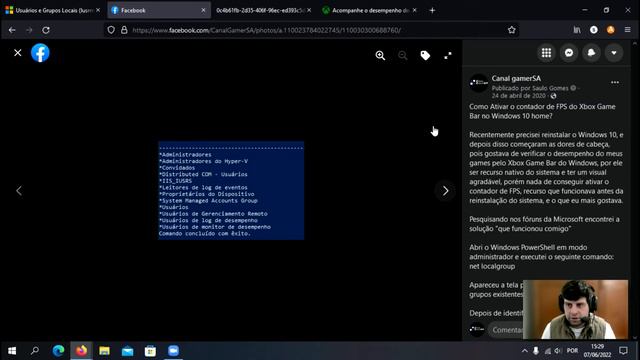This screenshot has width=640, height=360.
Task: Click the audience globe icon beside date
Action: tap(553, 96)
